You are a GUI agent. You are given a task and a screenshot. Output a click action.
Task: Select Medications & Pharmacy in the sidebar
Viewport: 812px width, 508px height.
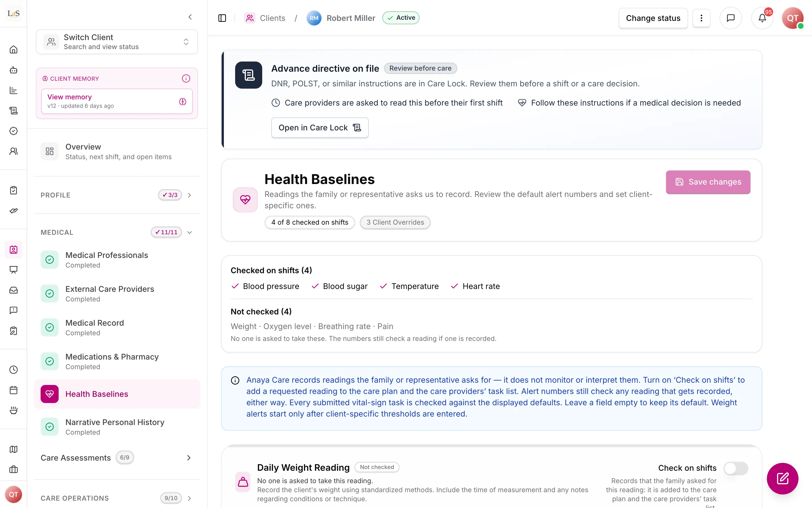[x=117, y=361]
